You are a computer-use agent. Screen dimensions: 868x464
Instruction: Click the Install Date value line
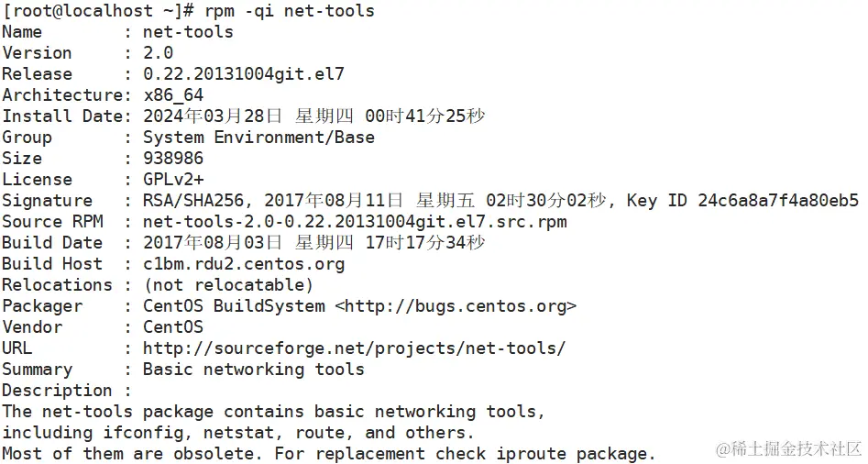313,116
